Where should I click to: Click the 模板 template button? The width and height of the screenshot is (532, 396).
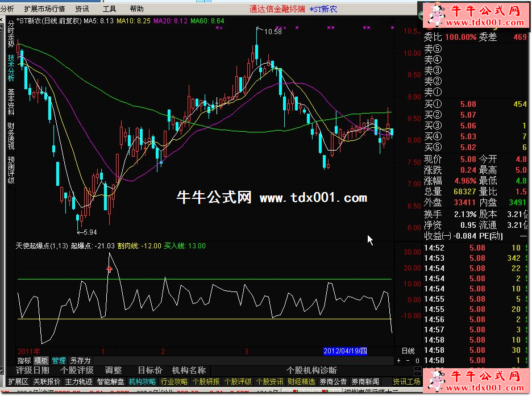41,360
